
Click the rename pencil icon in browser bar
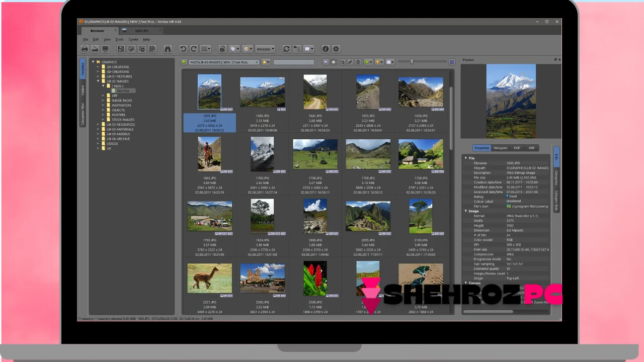[x=350, y=62]
